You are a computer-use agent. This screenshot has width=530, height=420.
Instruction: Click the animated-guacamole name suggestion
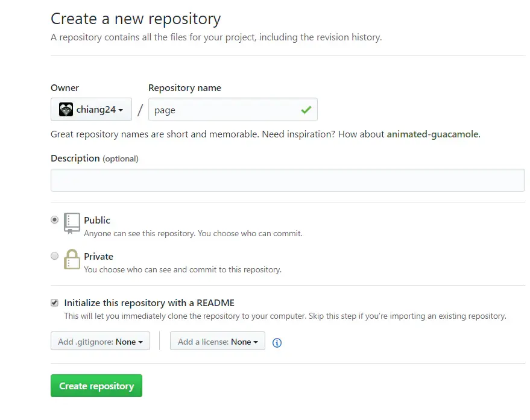coord(432,134)
